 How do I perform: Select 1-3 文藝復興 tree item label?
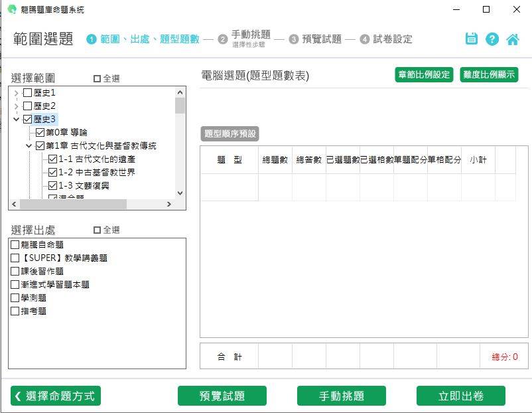point(84,185)
